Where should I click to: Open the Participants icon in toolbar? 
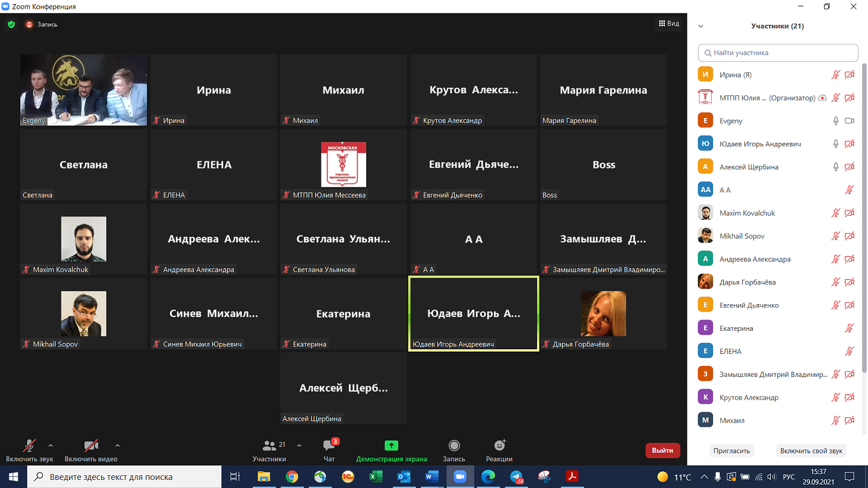click(269, 446)
